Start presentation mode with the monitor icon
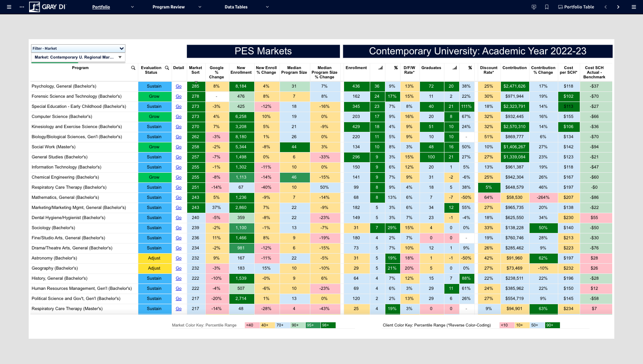Viewport: 643px width, 364px height. pyautogui.click(x=534, y=7)
